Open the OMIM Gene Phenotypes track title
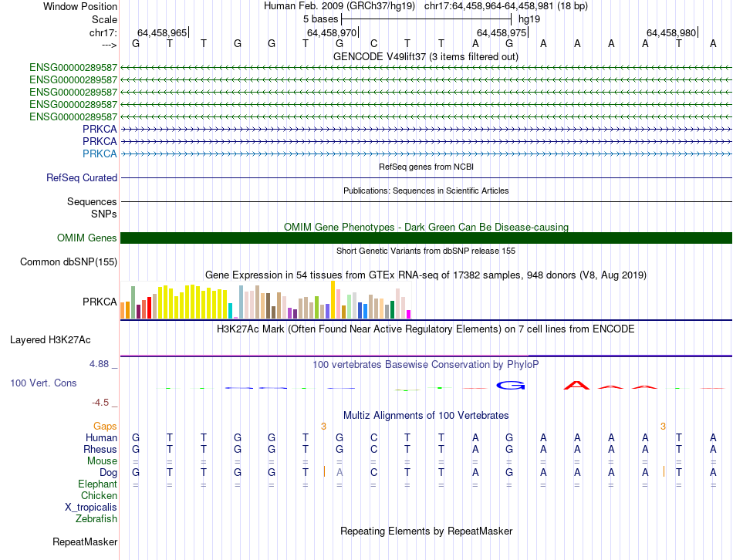 pyautogui.click(x=426, y=227)
